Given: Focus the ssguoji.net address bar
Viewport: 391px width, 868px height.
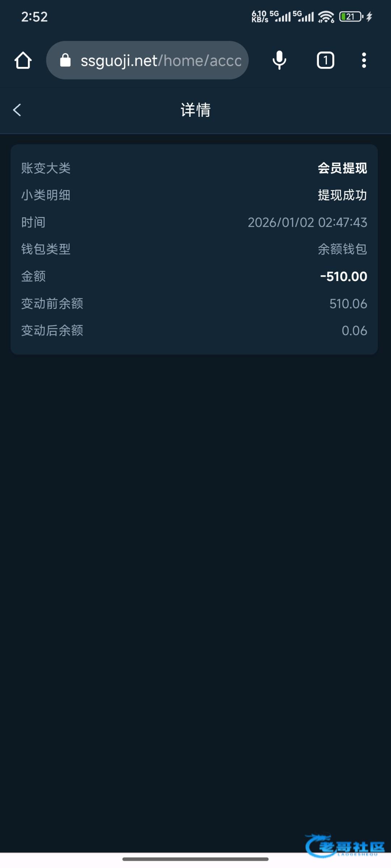Looking at the screenshot, I should (x=160, y=61).
